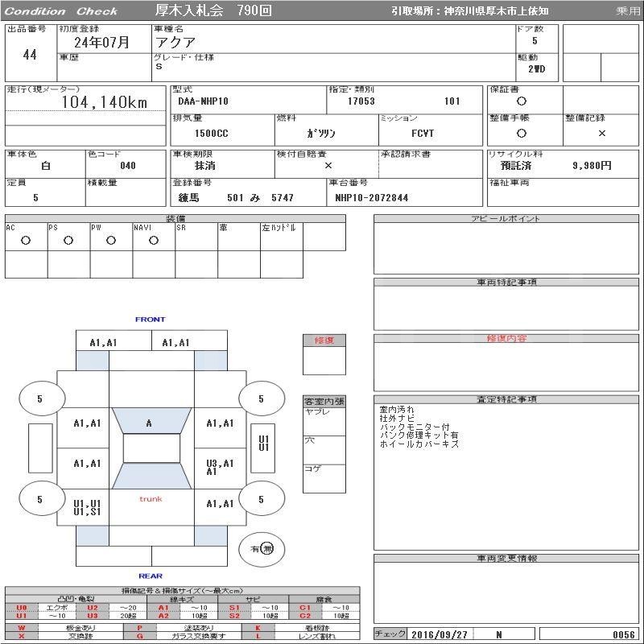Select the recycle fee '9,980円'

tap(592, 166)
